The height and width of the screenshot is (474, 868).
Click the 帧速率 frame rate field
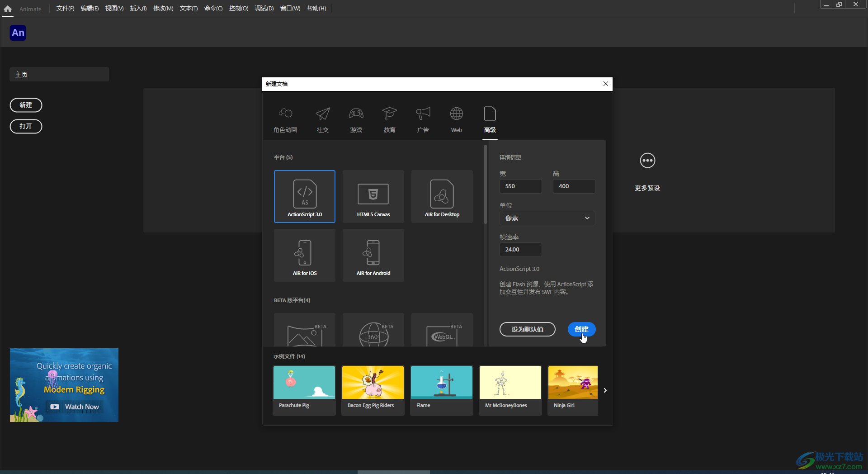pyautogui.click(x=520, y=250)
